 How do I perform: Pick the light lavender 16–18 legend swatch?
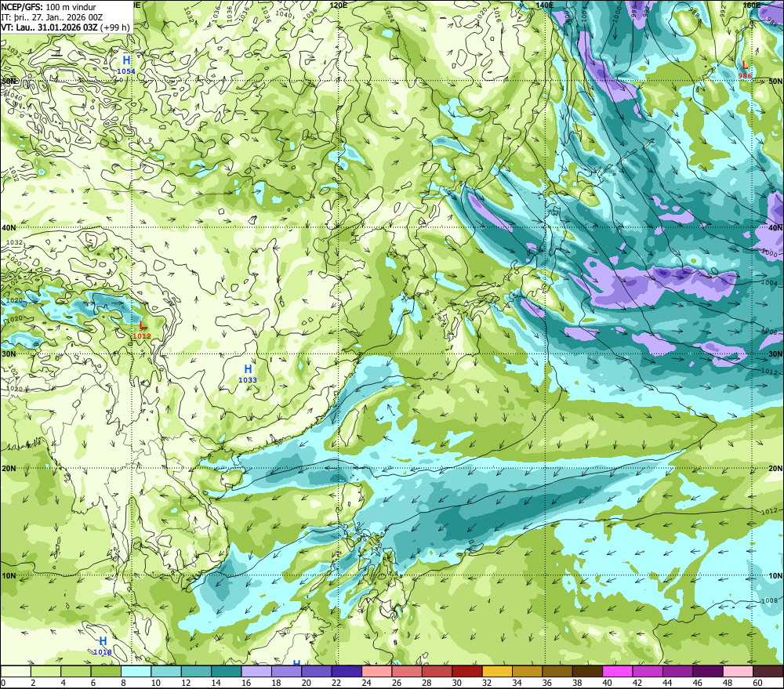[x=256, y=671]
